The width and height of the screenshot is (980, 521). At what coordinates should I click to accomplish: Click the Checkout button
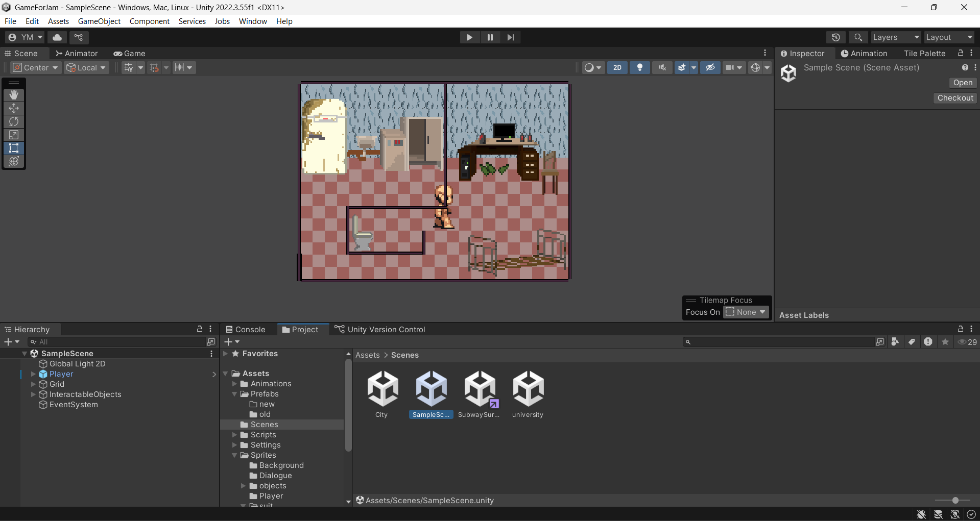(x=955, y=98)
